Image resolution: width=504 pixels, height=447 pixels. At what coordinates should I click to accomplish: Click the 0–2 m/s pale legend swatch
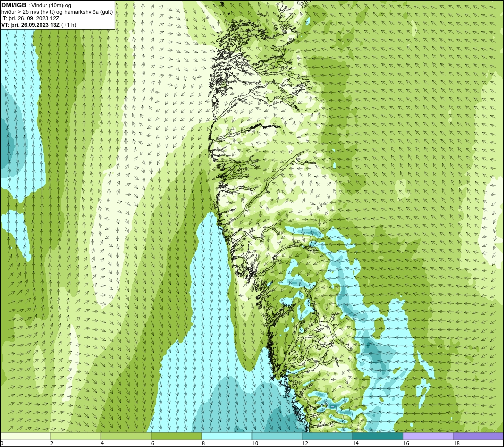(x=25, y=436)
